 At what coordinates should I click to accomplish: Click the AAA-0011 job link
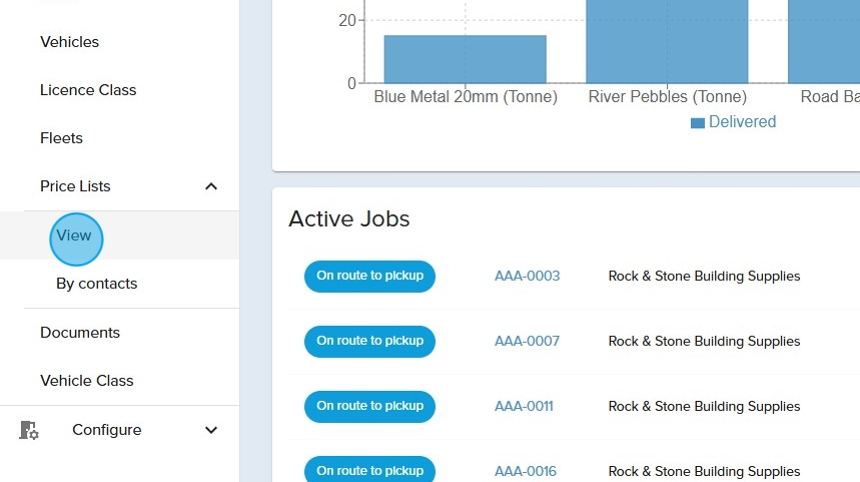[524, 406]
